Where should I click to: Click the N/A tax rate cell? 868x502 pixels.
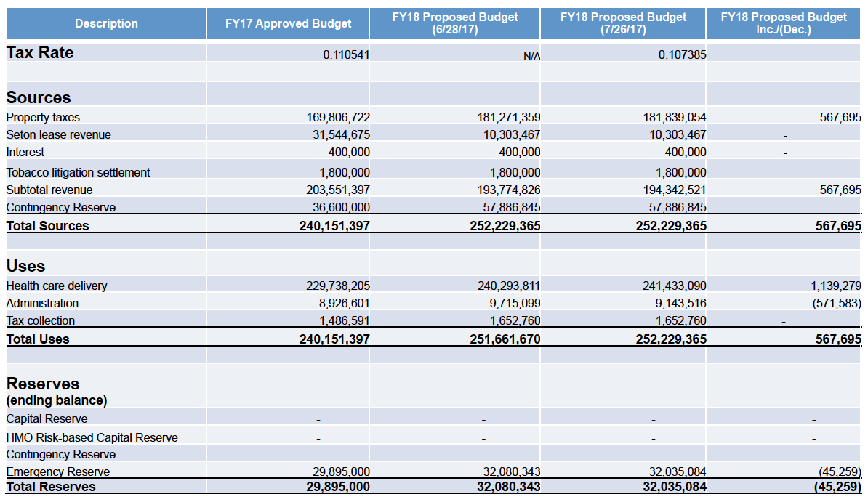pyautogui.click(x=531, y=56)
